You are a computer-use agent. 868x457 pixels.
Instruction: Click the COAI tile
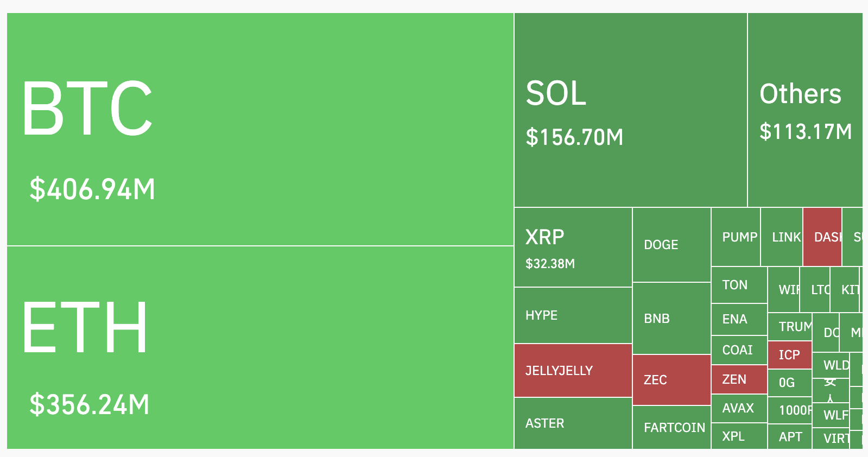coord(739,350)
